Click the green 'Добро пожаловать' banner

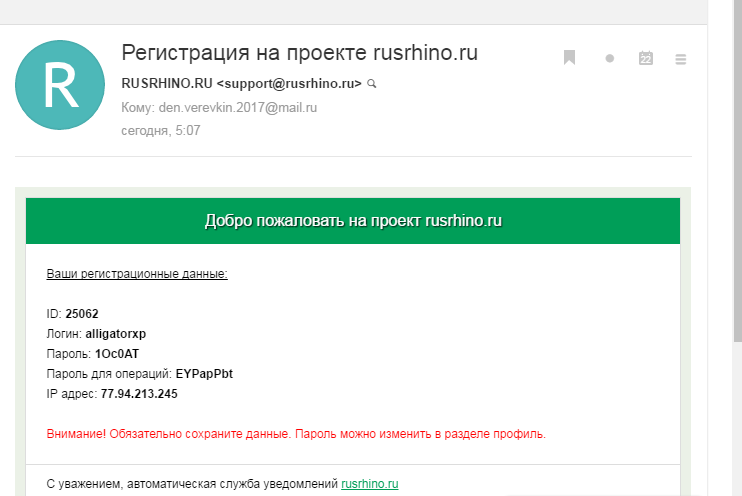(x=353, y=220)
